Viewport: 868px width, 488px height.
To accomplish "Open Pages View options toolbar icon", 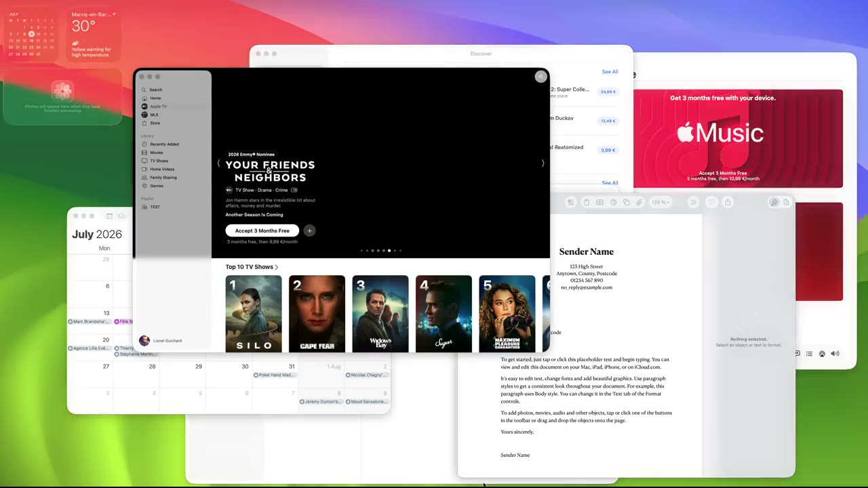I will coord(570,202).
